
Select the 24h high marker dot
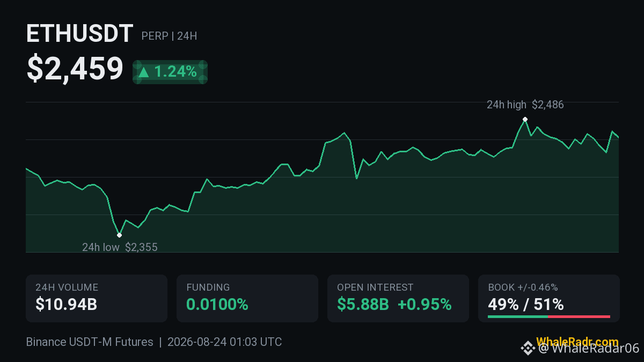coord(525,119)
